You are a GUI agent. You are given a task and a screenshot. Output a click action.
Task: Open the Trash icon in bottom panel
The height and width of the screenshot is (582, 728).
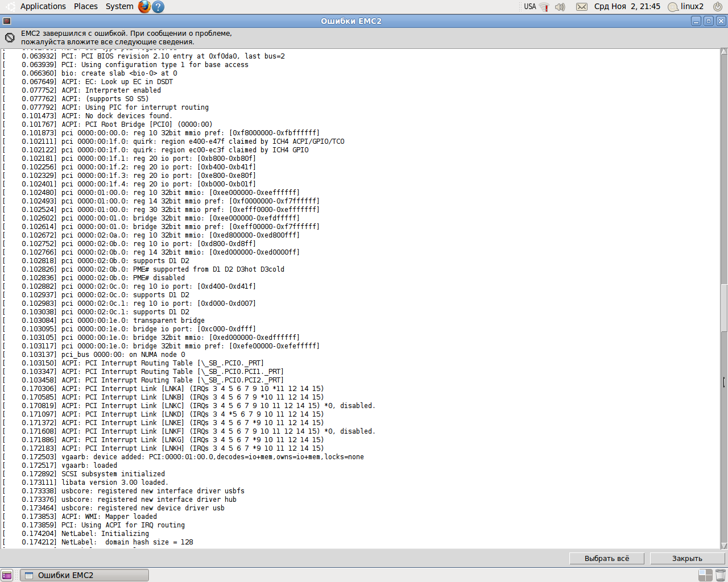(721, 575)
